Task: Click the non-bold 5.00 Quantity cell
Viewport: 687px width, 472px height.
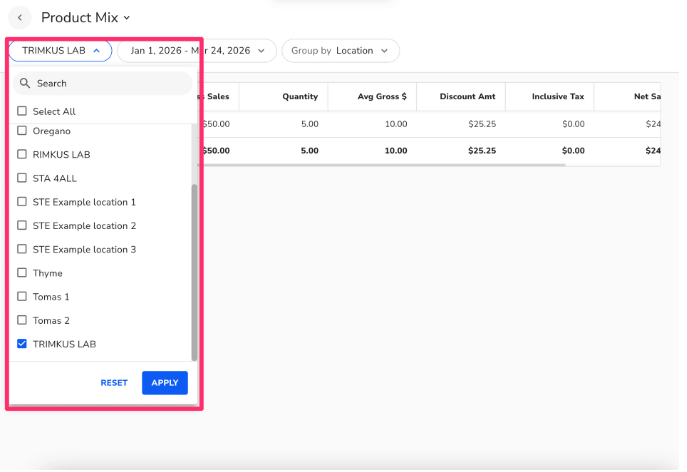Action: click(310, 124)
